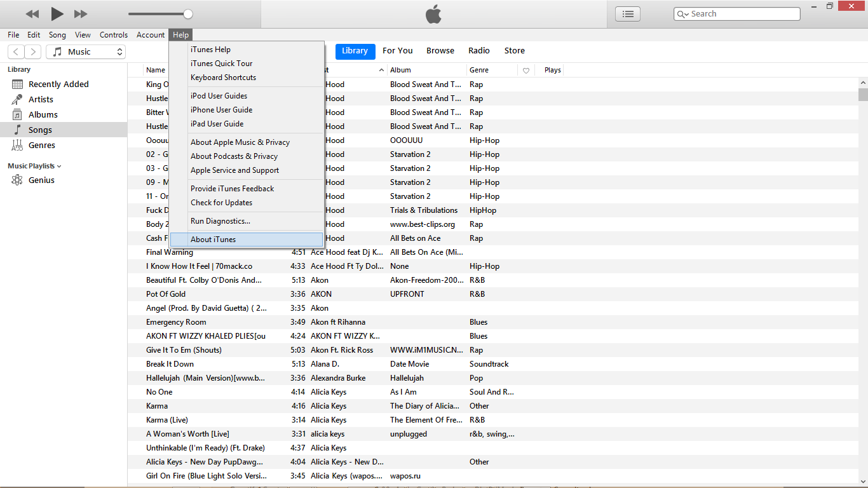Open iPod User Guides
Screen dimensions: 868x488
[x=247, y=96]
